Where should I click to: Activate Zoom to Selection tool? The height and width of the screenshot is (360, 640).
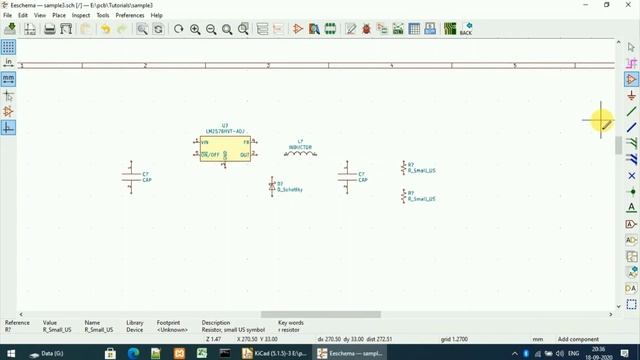pyautogui.click(x=243, y=29)
